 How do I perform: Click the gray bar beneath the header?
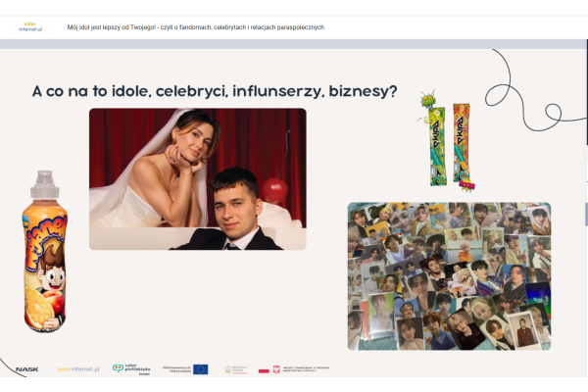click(x=292, y=45)
